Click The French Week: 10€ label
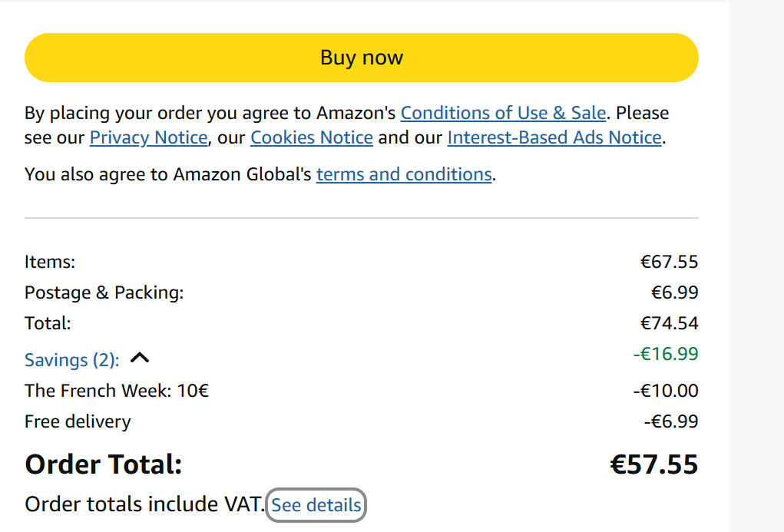Screen dimensions: 784x532 117,391
